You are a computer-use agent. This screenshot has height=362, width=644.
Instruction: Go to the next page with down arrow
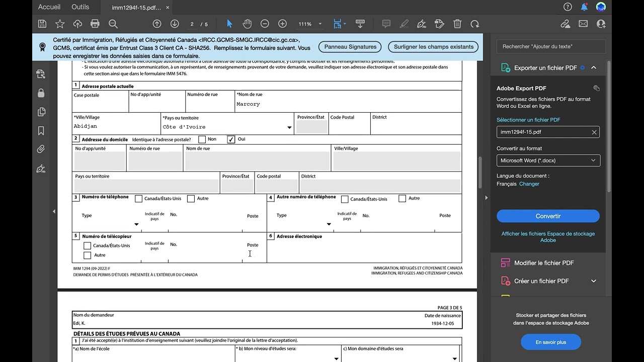(x=175, y=24)
